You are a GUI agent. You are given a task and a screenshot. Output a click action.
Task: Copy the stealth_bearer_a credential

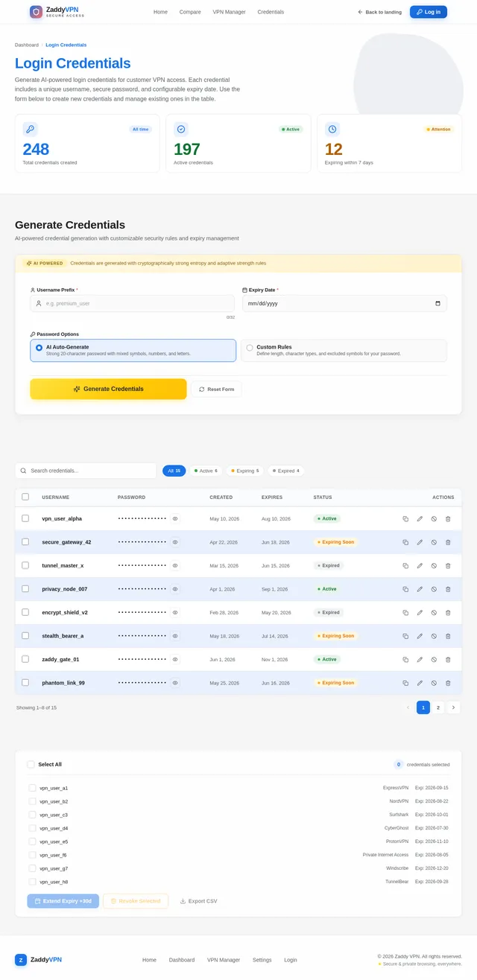tap(405, 636)
